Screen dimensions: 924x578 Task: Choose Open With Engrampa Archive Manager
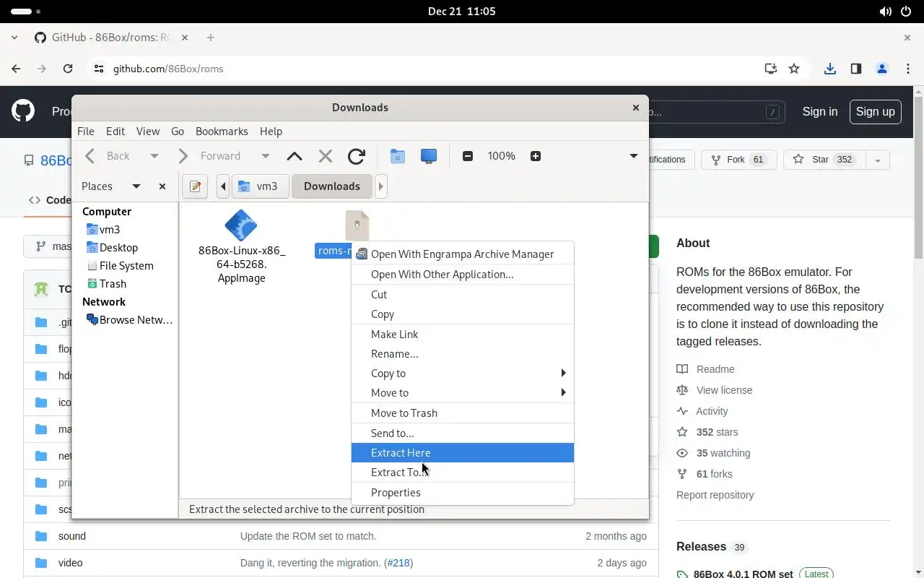pos(462,254)
